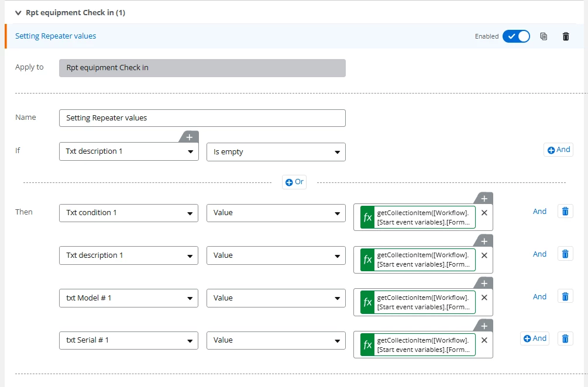This screenshot has height=387, width=588.
Task: Duplicate the Setting Repeater values rule
Action: pyautogui.click(x=544, y=36)
